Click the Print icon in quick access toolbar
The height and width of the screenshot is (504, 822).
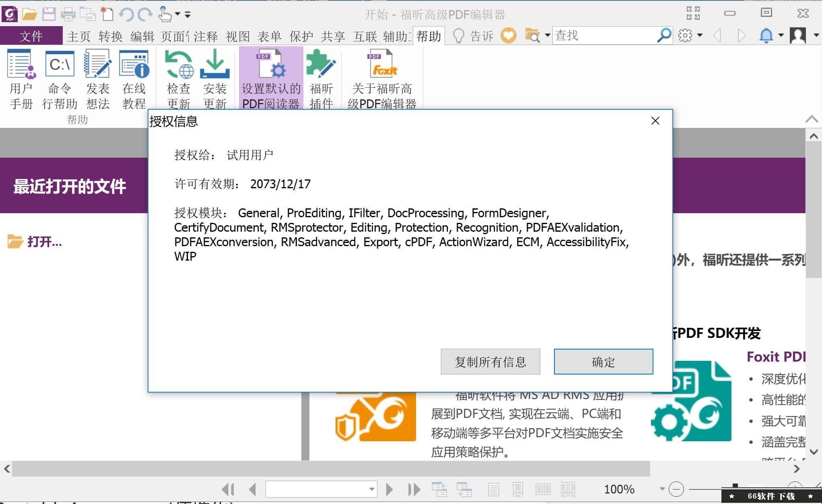coord(68,14)
